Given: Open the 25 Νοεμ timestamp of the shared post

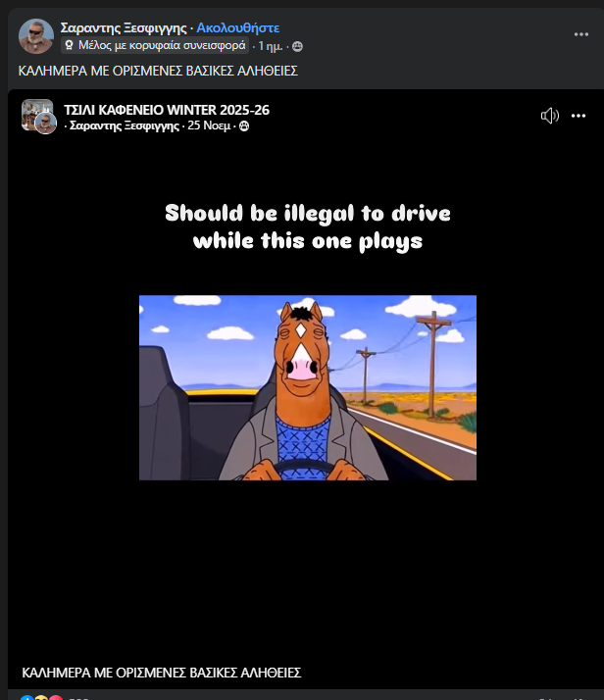Looking at the screenshot, I should pyautogui.click(x=209, y=125).
